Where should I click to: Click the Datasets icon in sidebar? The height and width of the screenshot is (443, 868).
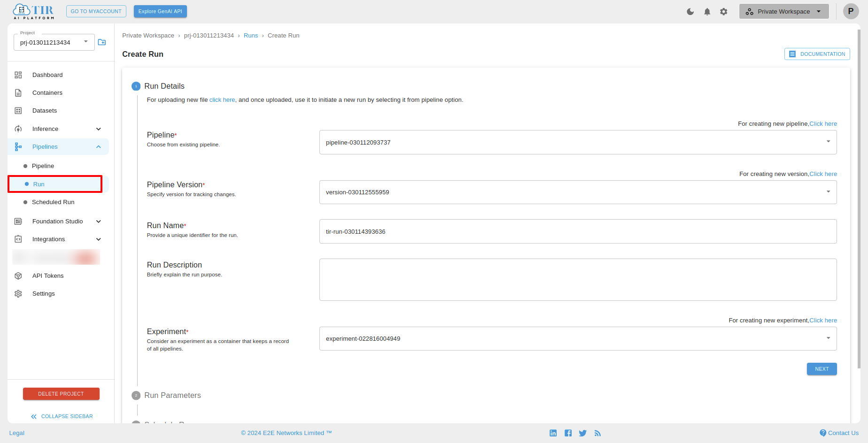click(x=18, y=111)
